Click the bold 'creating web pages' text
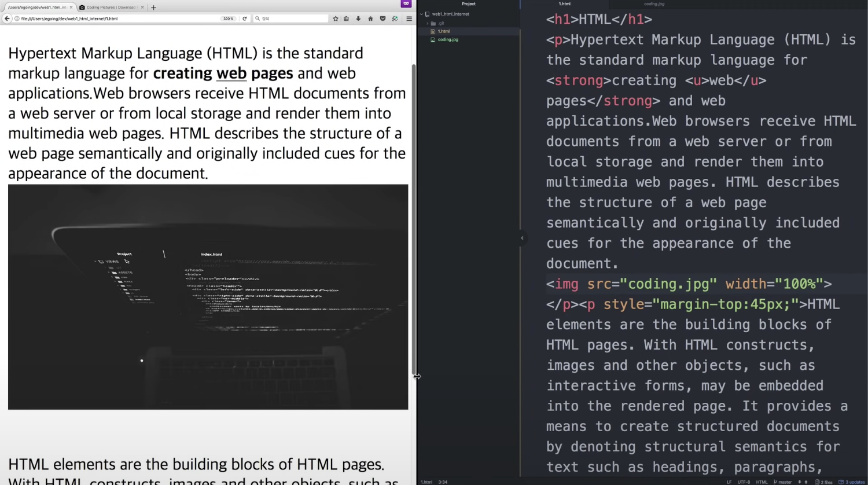The image size is (868, 485). pyautogui.click(x=223, y=74)
